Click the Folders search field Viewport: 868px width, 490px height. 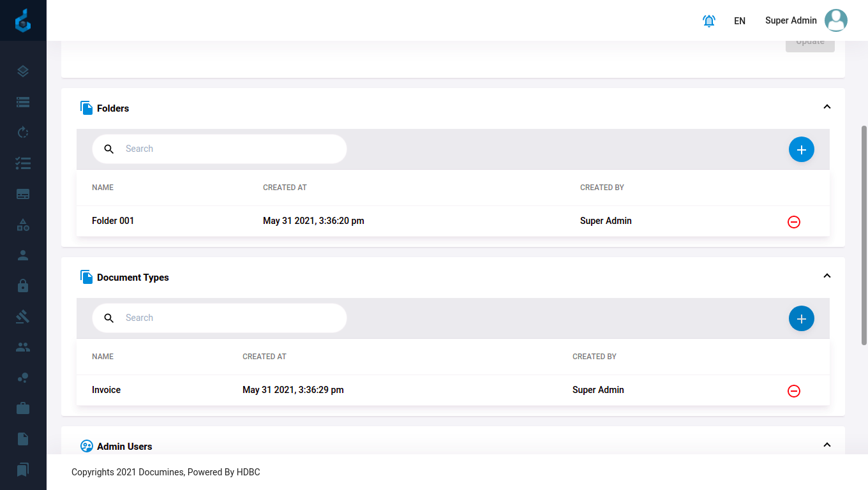click(x=230, y=149)
